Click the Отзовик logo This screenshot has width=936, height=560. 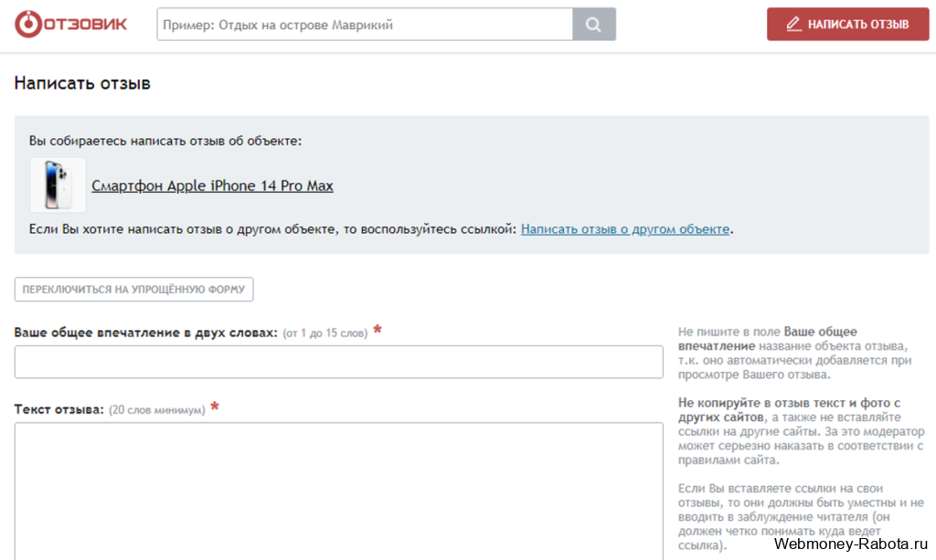(x=71, y=24)
